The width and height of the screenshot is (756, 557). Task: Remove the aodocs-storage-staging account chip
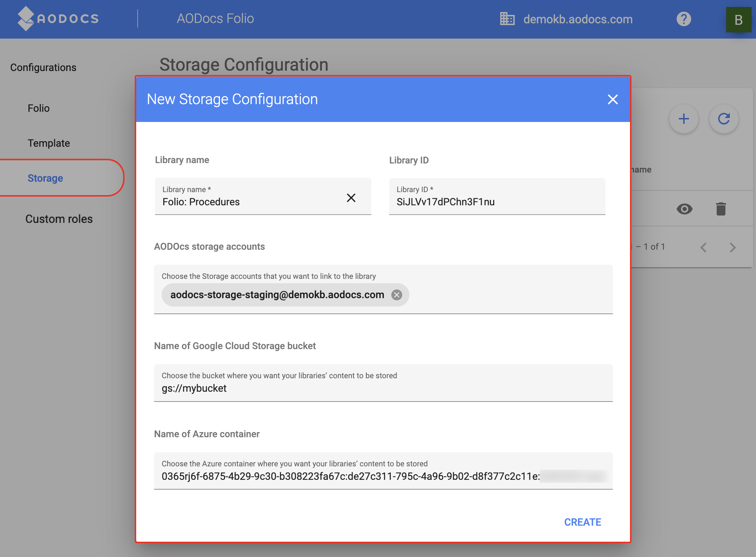point(397,295)
